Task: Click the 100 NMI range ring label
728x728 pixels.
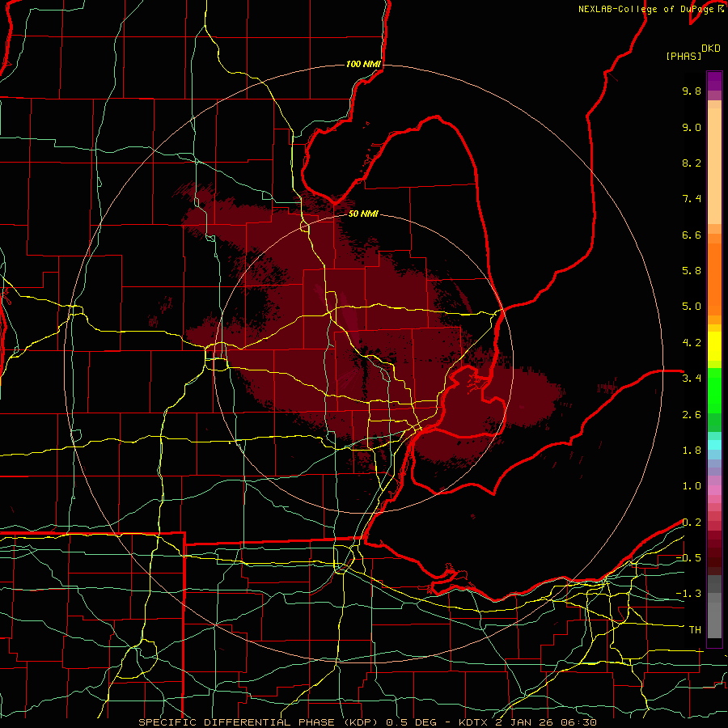Action: click(363, 64)
